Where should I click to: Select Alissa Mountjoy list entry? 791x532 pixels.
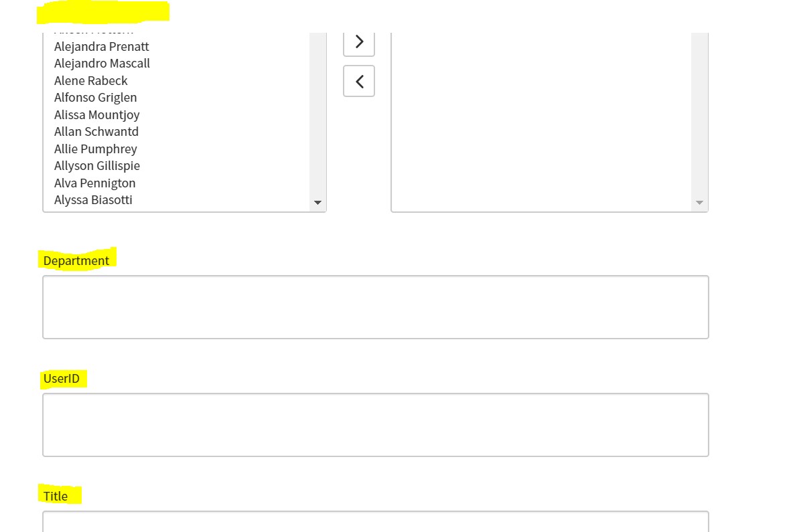[x=97, y=115]
